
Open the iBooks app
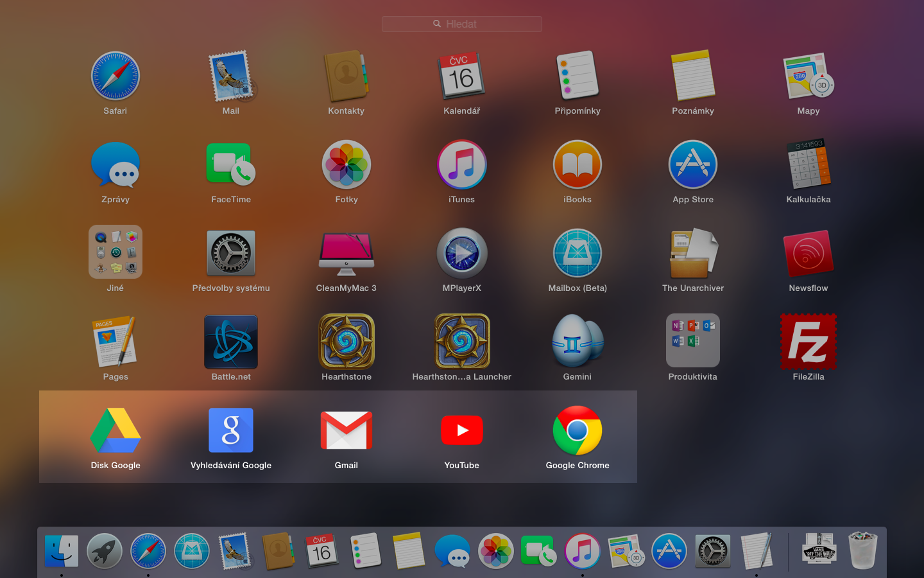(x=577, y=164)
